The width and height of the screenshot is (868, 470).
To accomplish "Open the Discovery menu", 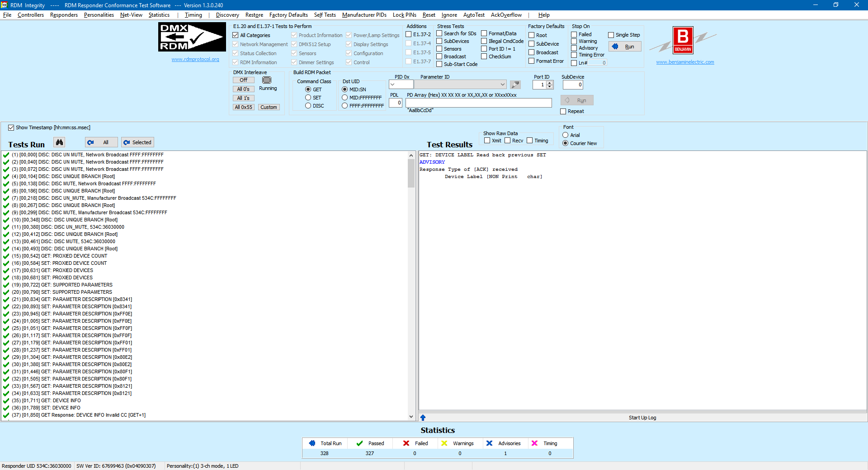I will pos(227,15).
